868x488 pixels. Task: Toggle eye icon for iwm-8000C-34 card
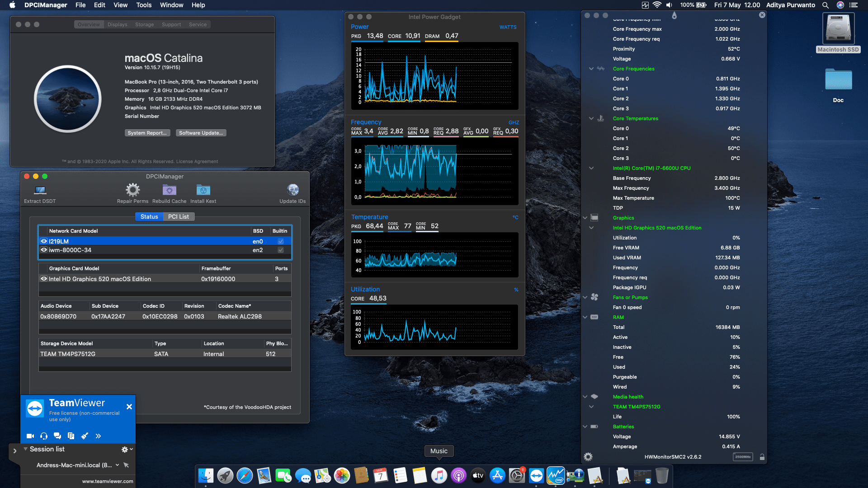tap(44, 250)
